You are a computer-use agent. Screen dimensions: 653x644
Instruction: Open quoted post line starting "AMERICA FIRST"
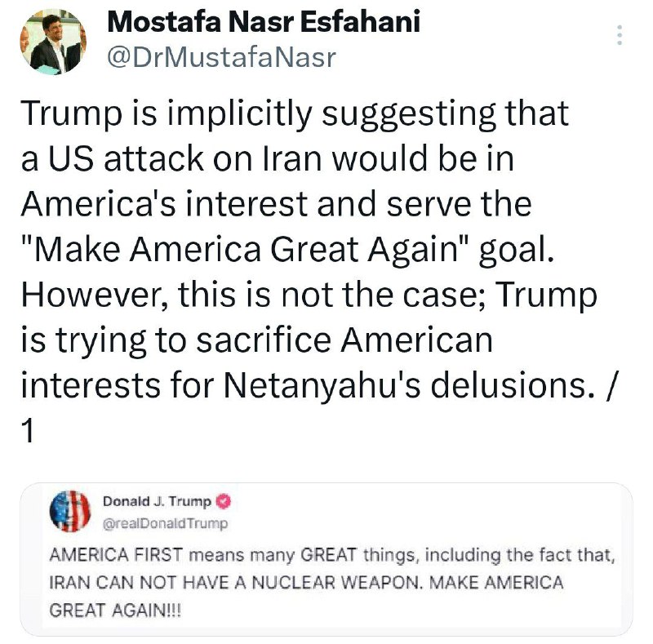point(332,555)
